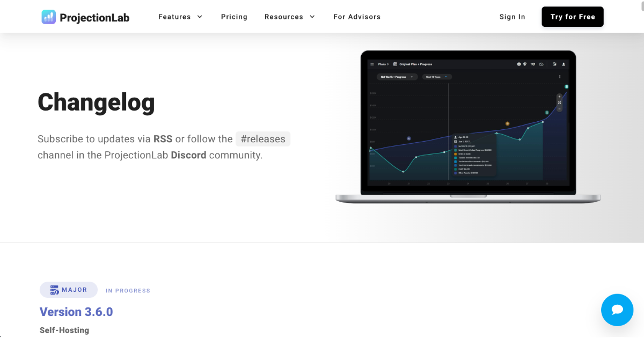The height and width of the screenshot is (338, 644).
Task: Open the Version 3.6.0 heading link
Action: [76, 312]
